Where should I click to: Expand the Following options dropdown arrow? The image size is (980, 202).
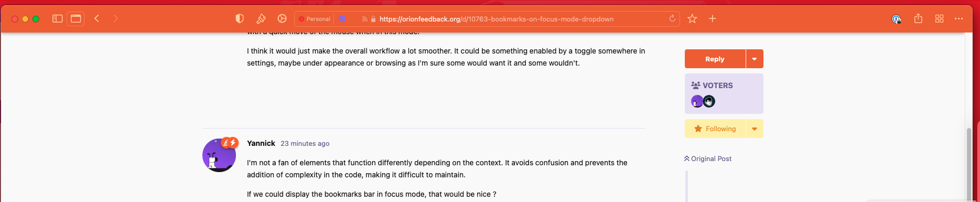tap(755, 129)
